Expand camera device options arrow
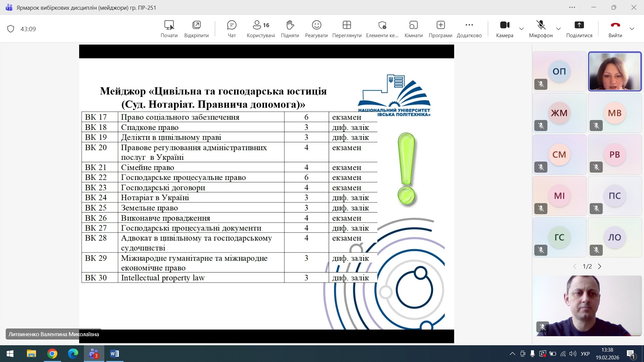 click(x=522, y=29)
